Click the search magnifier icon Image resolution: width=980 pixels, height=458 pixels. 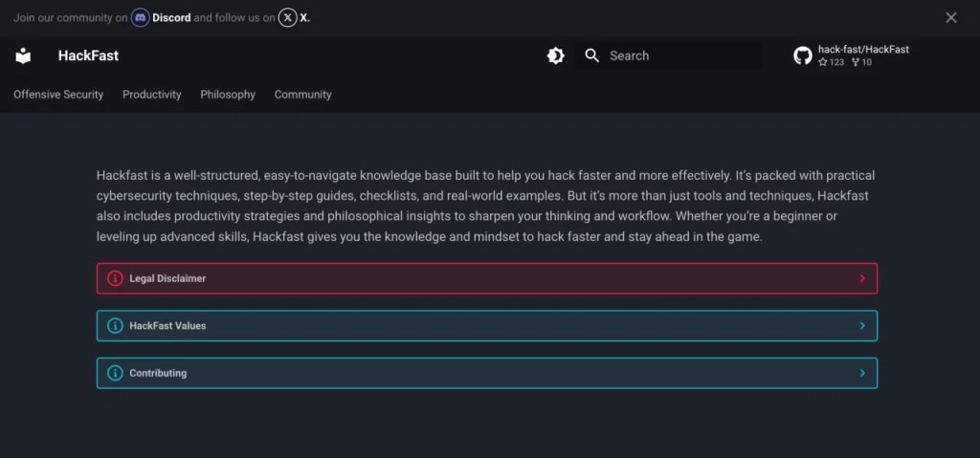[x=591, y=55]
